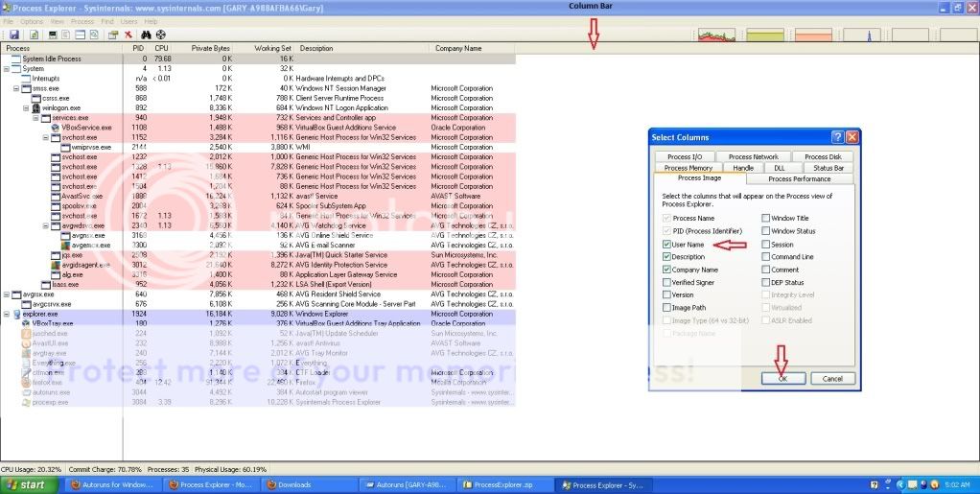Open the Options menu

pos(32,21)
